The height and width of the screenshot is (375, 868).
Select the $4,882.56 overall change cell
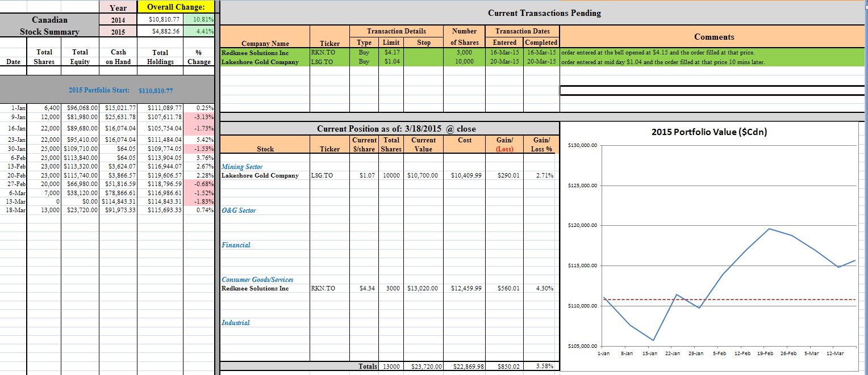click(161, 31)
